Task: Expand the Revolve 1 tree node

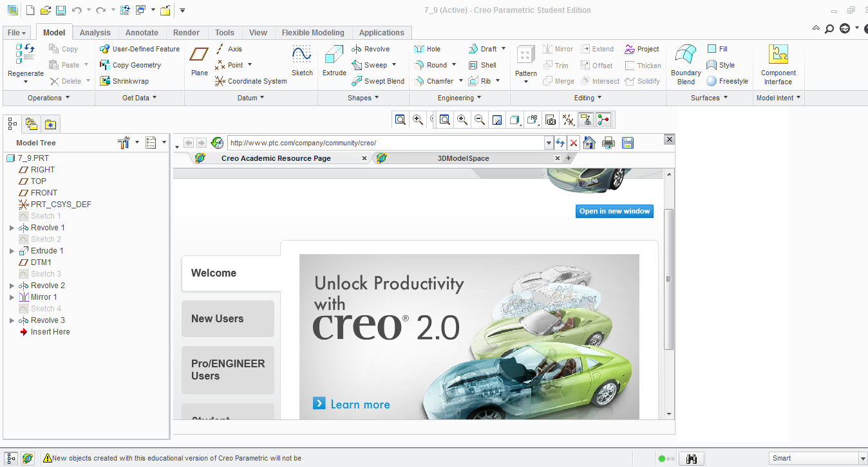Action: pyautogui.click(x=12, y=228)
